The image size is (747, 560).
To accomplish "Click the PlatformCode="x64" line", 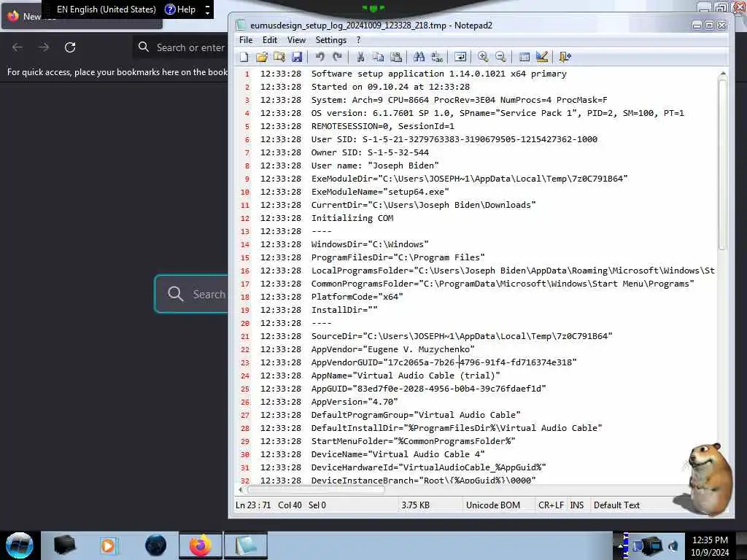I will point(357,297).
